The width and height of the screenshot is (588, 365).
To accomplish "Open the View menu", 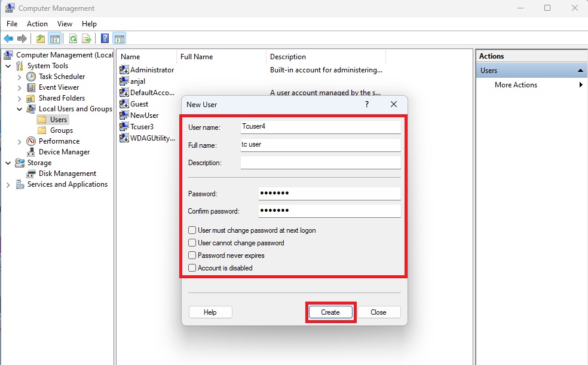I will pos(65,24).
